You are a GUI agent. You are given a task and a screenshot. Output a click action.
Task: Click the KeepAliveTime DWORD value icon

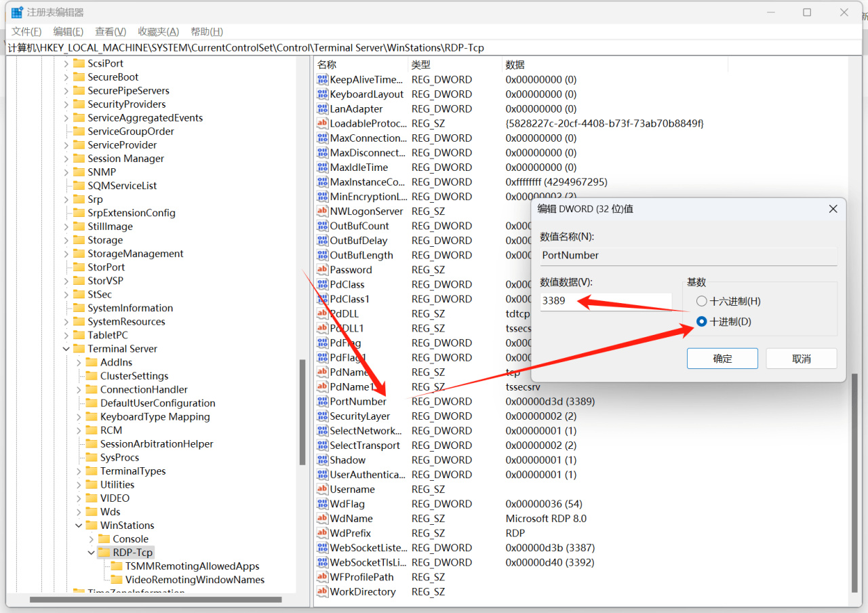(323, 79)
